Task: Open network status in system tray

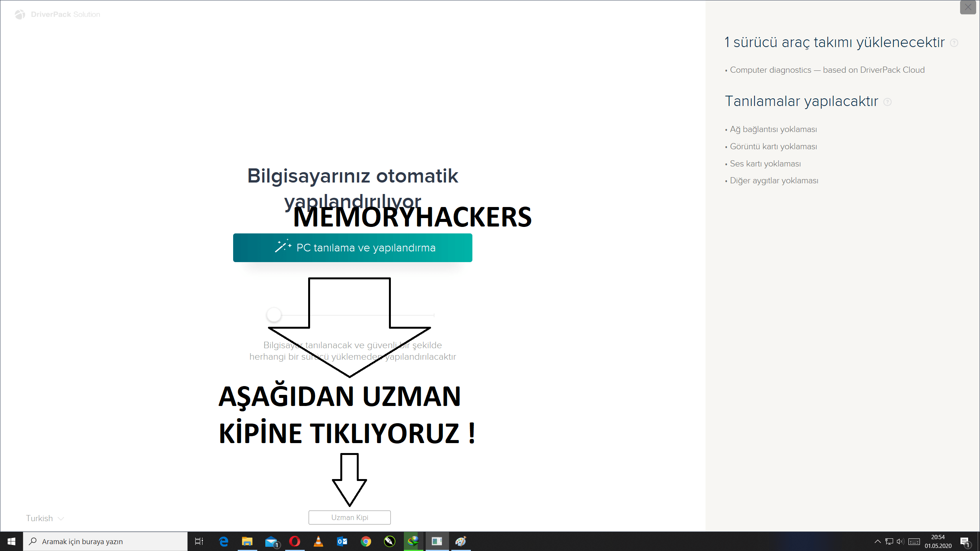Action: coord(889,541)
